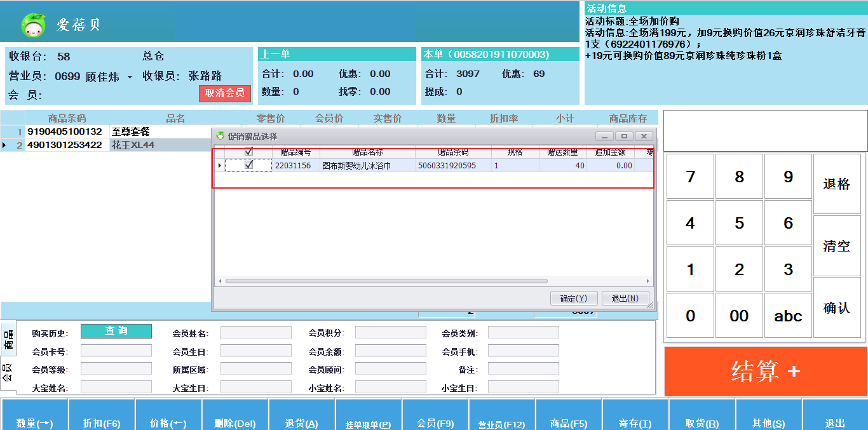
Task: Click keypad single 0 key
Action: pyautogui.click(x=690, y=316)
